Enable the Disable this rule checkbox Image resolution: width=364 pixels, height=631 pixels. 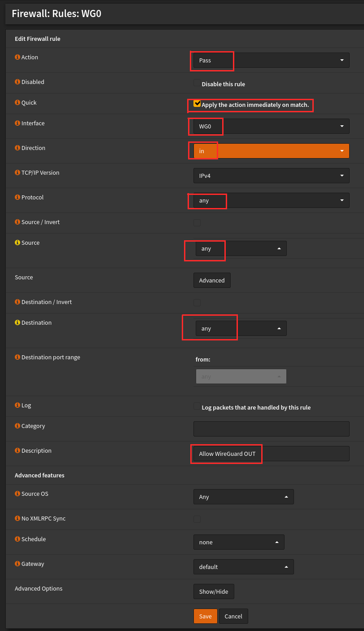(x=197, y=83)
